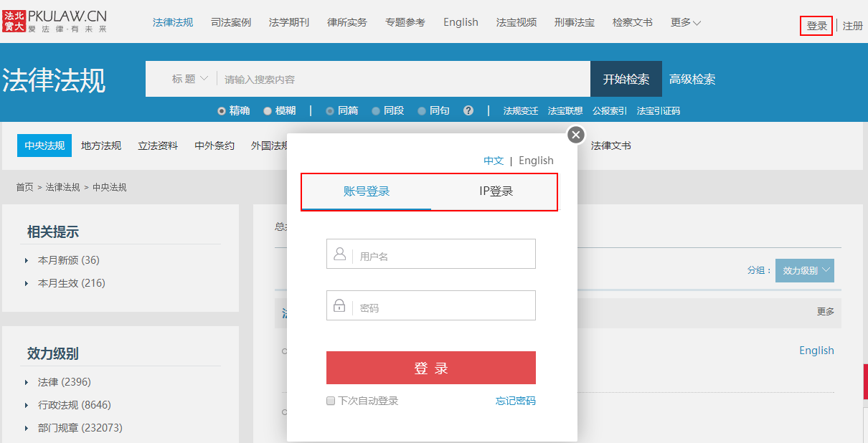
Task: Click the user icon in username field
Action: point(340,254)
